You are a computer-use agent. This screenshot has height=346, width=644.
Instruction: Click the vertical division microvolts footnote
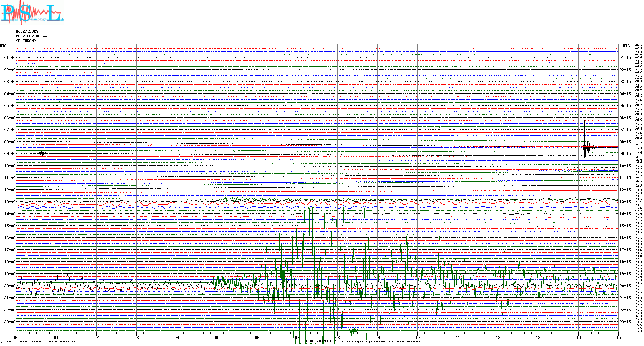coord(41,342)
